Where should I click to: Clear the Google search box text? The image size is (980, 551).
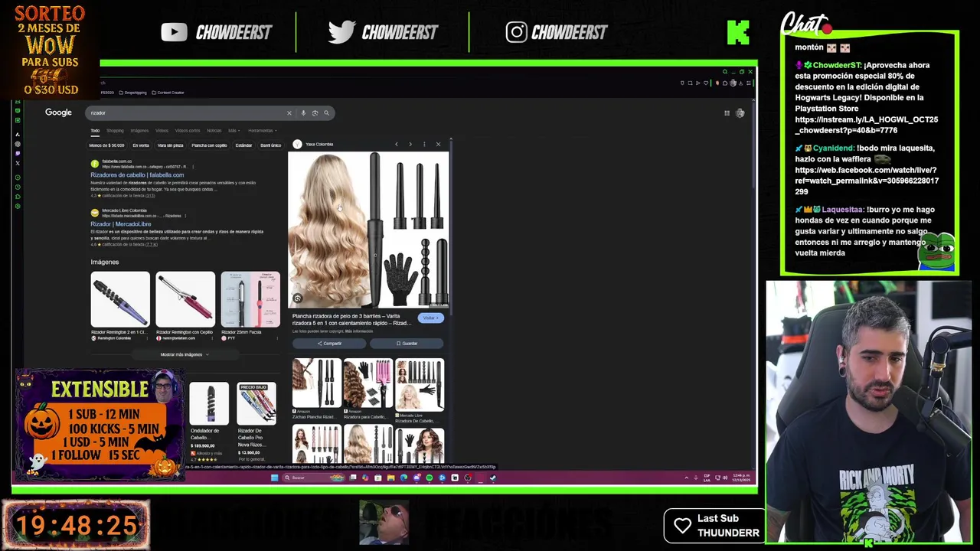pos(289,113)
